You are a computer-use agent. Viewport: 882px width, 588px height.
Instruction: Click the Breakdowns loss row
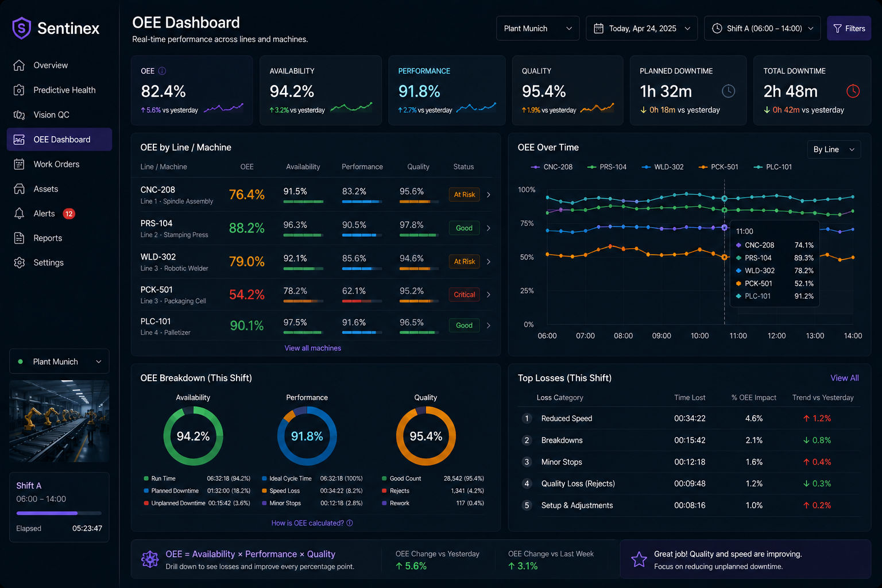[x=689, y=440]
